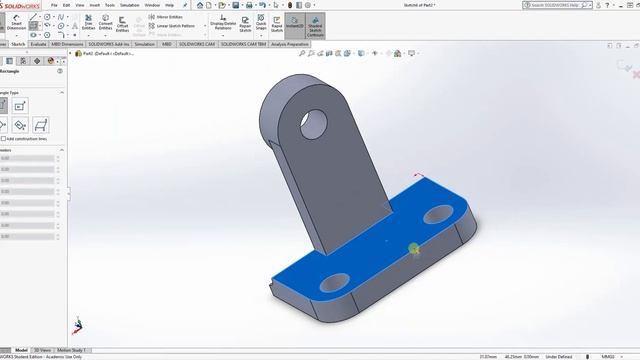
Task: Switch to SOLIDWORKS Add-Ins tab
Action: point(109,44)
